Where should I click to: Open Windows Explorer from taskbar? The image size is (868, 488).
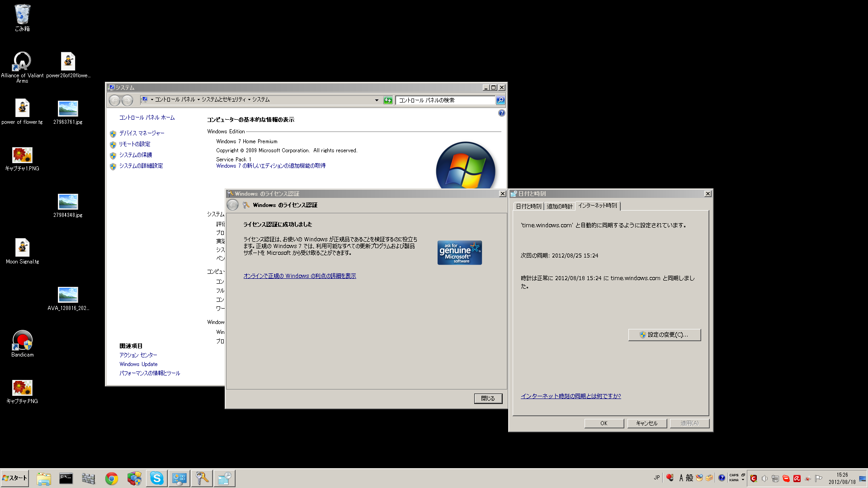44,479
